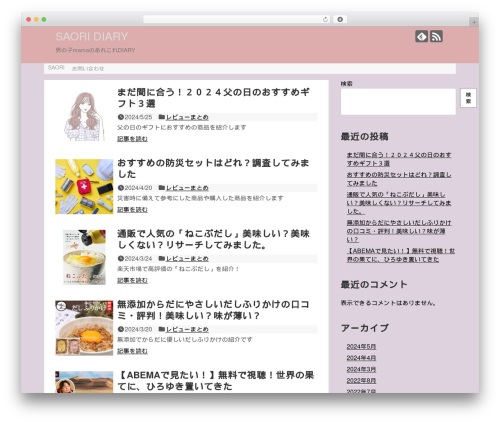The height and width of the screenshot is (423, 500).
Task: Click the round icon right of address bar
Action: tap(340, 19)
